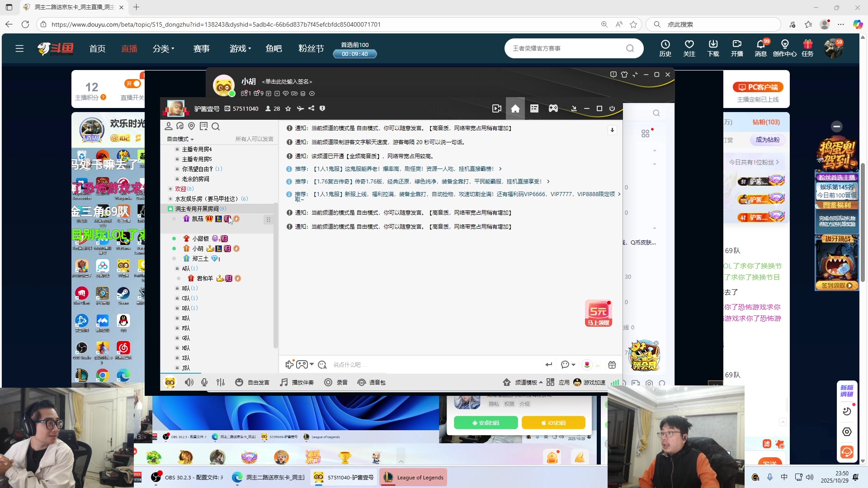The width and height of the screenshot is (868, 488).
Task: Open the 自由模式 mode dropdown
Action: (x=180, y=139)
